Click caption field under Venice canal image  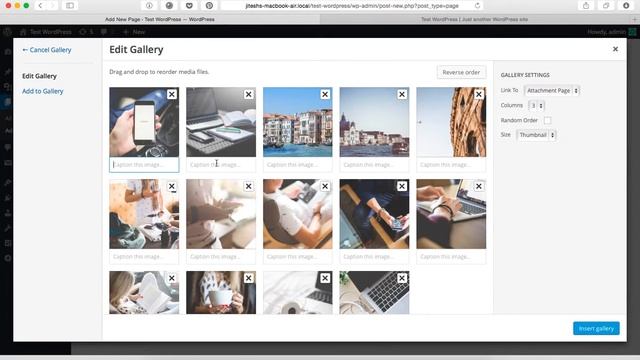(x=298, y=165)
